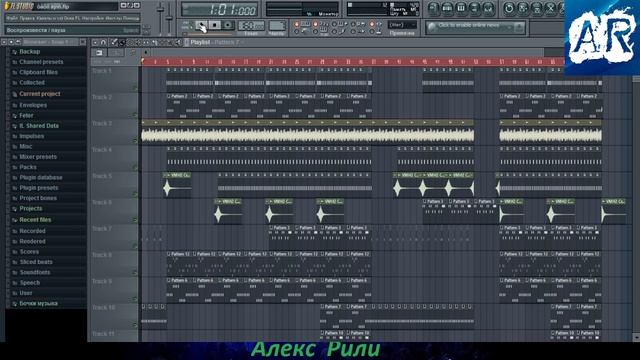Open the Step Sequencer shortcut icon
Image resolution: width=640 pixels, height=360 pixels.
pyautogui.click(x=448, y=8)
